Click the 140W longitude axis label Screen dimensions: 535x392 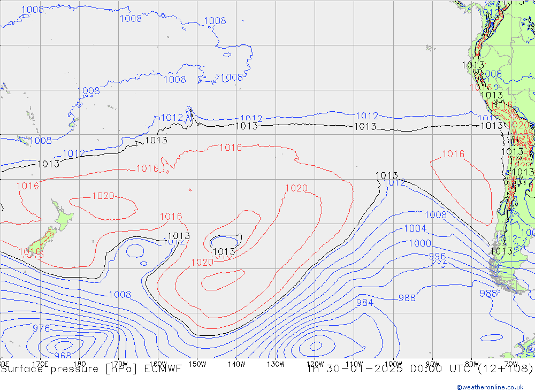(236, 363)
